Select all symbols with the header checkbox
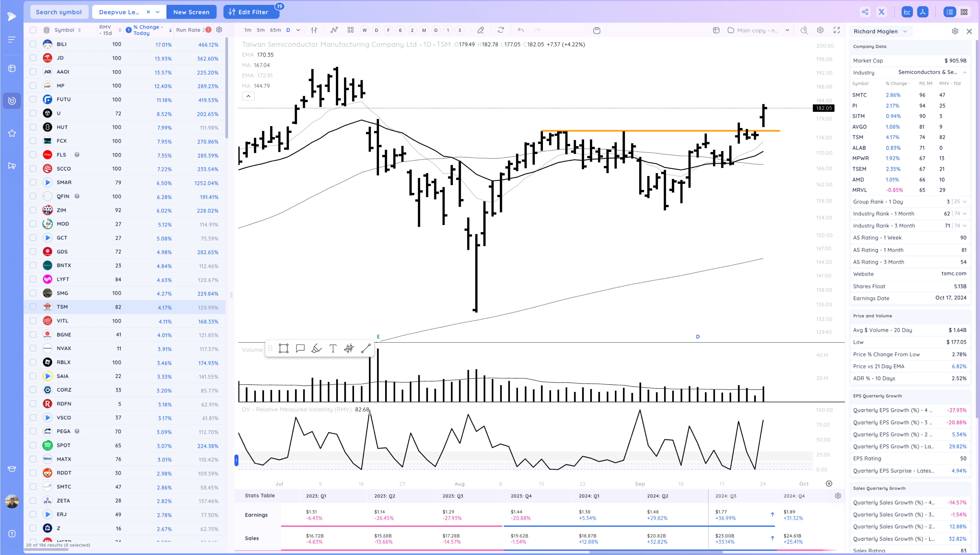 [33, 30]
